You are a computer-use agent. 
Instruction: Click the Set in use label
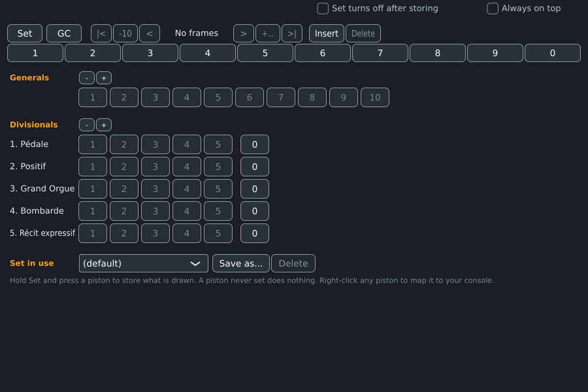click(32, 263)
